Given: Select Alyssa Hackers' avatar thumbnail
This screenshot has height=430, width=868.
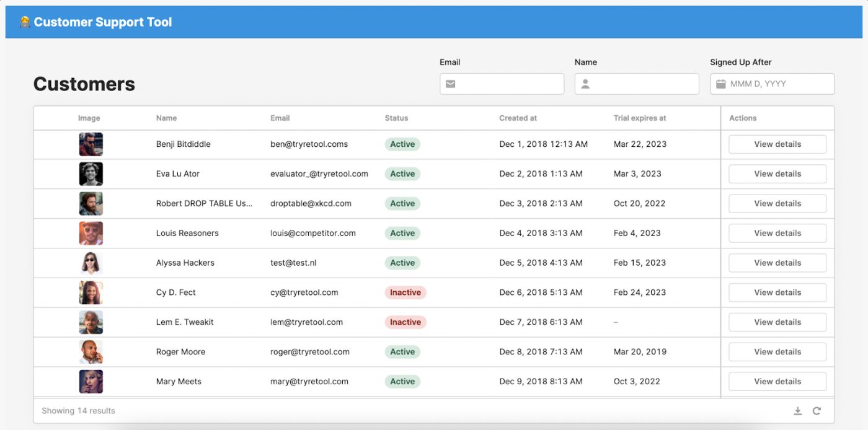Looking at the screenshot, I should coord(91,263).
